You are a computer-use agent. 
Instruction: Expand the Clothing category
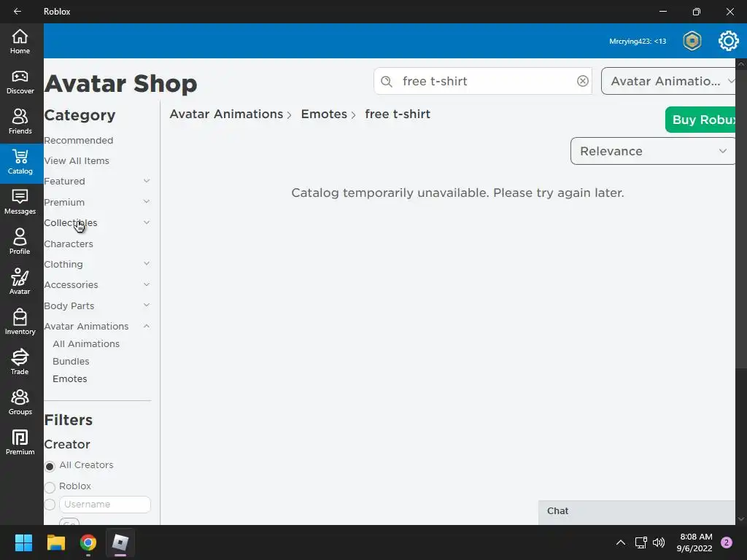147,264
